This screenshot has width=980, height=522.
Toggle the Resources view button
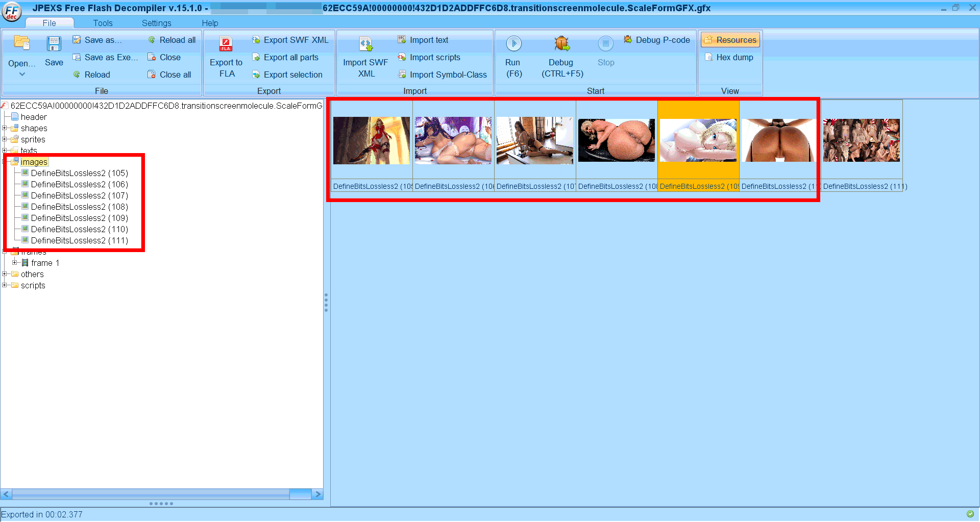[730, 40]
